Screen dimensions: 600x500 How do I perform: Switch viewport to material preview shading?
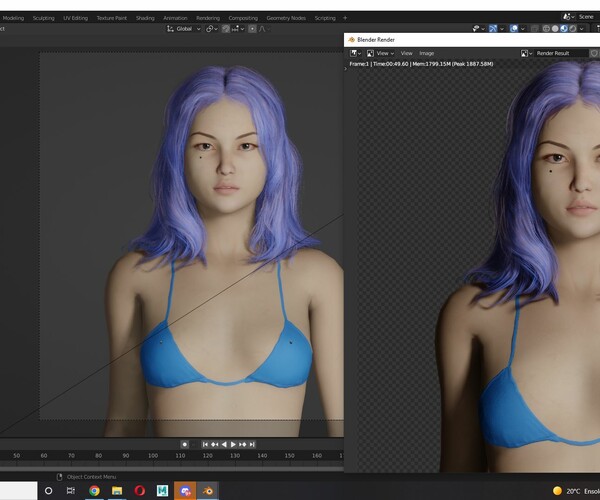pos(564,29)
